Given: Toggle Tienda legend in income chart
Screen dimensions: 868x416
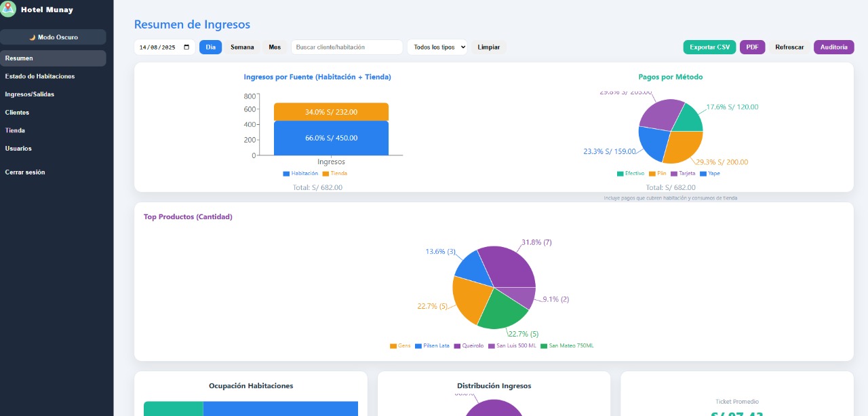Looking at the screenshot, I should pos(334,174).
